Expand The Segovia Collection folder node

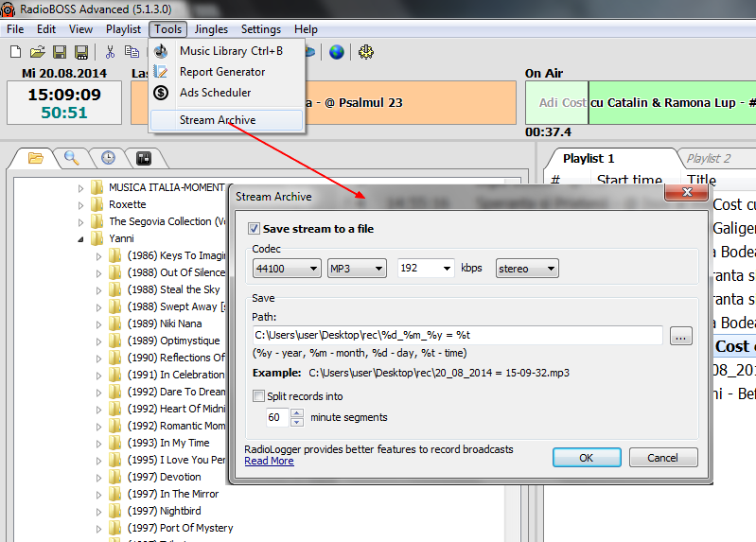[80, 222]
